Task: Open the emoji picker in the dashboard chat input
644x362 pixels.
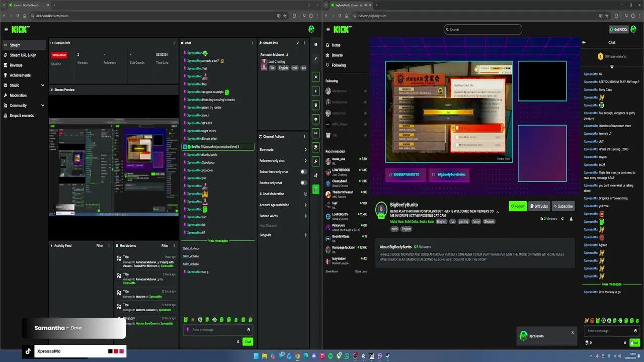Action: click(x=249, y=330)
